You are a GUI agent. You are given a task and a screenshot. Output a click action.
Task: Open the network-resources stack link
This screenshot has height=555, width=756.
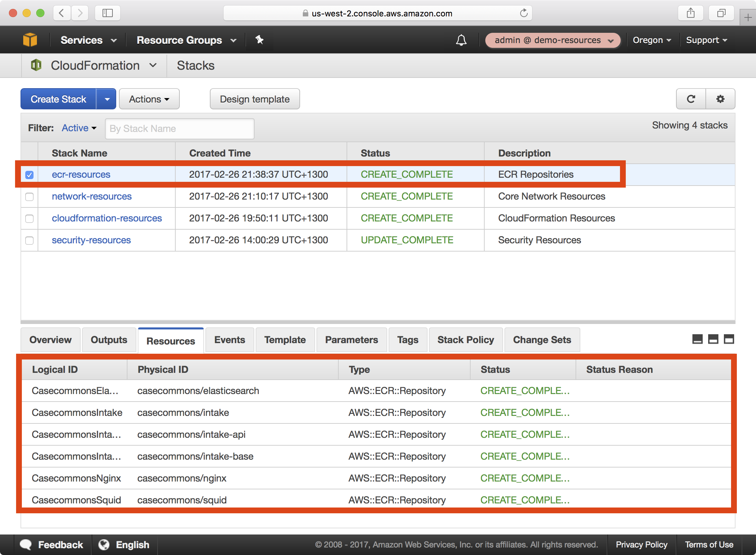tap(92, 197)
